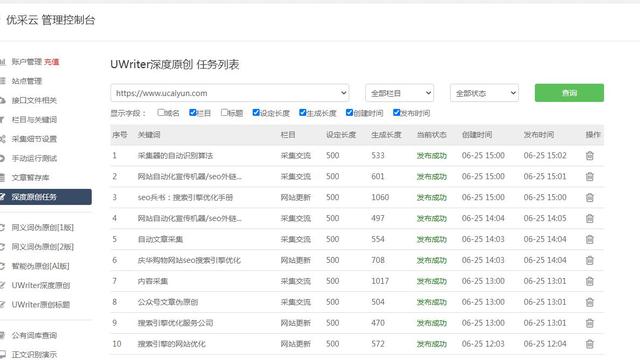Expand the 全部状态 filter dropdown
640x360 pixels.
484,93
